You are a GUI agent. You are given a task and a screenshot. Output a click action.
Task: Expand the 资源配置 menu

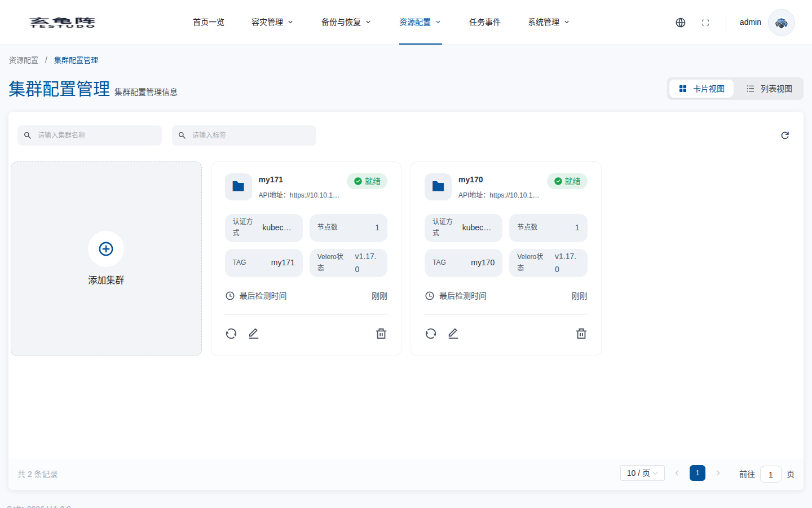420,23
